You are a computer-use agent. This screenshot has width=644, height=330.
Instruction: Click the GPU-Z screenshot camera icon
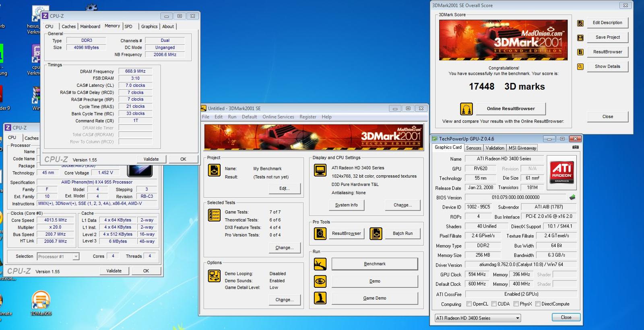576,148
